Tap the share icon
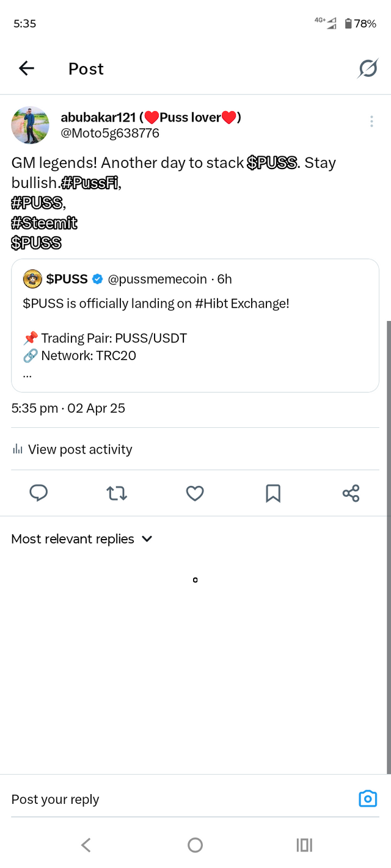Screen dimensions: 391x868 tap(351, 493)
